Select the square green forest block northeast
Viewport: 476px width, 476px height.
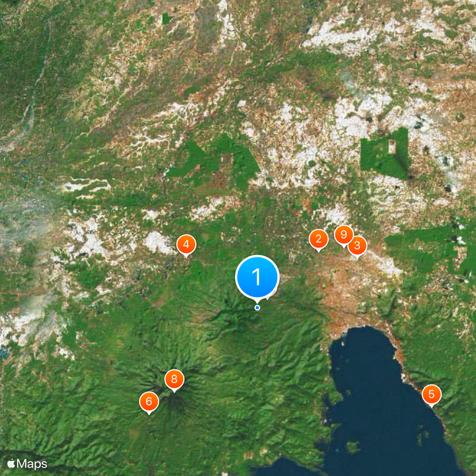[384, 154]
